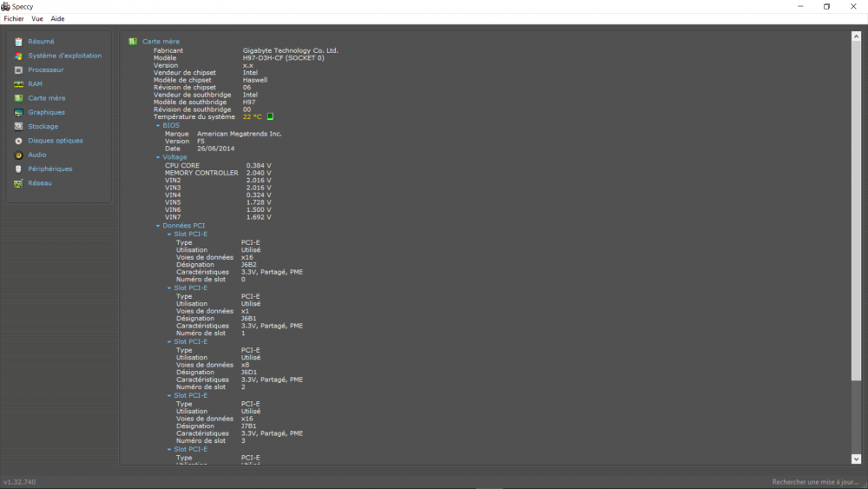Viewport: 868px width, 489px height.
Task: Click the scrollbar down arrow
Action: [x=856, y=459]
